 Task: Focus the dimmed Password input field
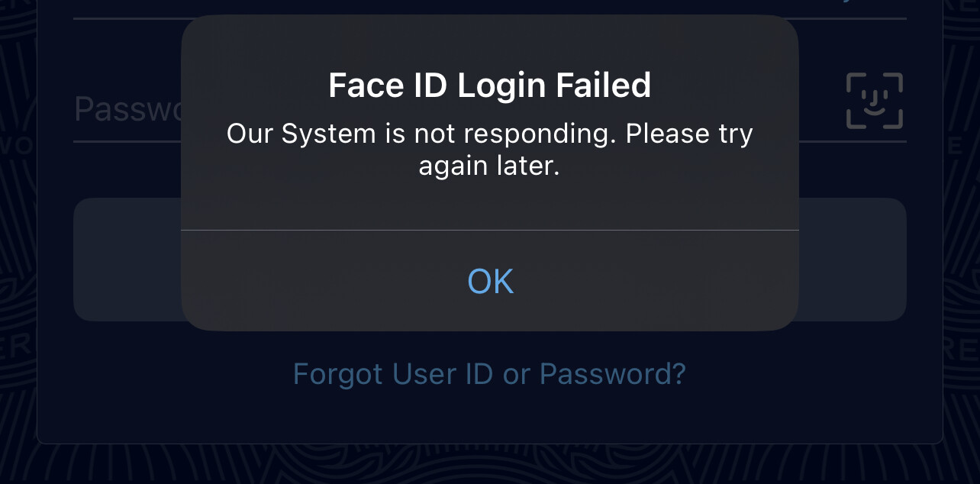pos(490,108)
